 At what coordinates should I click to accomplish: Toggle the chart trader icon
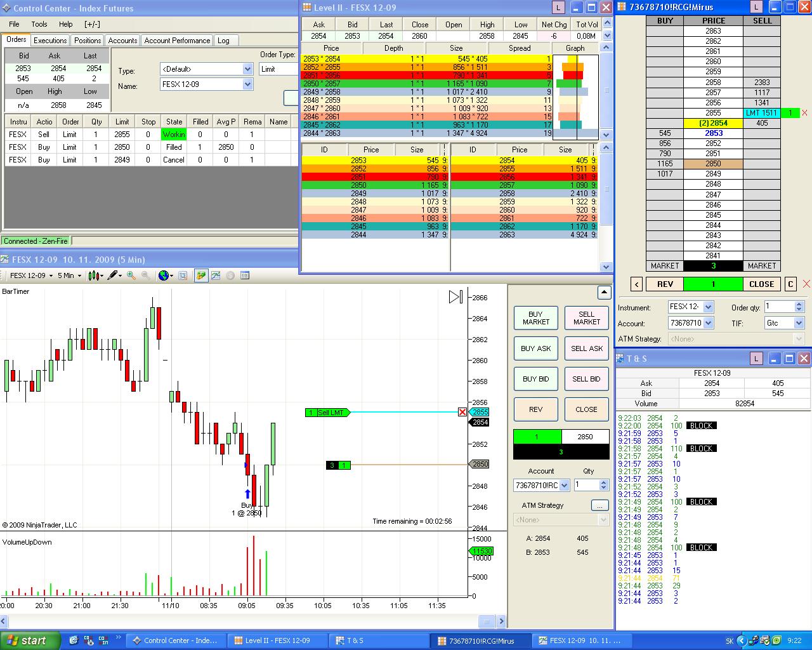pos(201,275)
